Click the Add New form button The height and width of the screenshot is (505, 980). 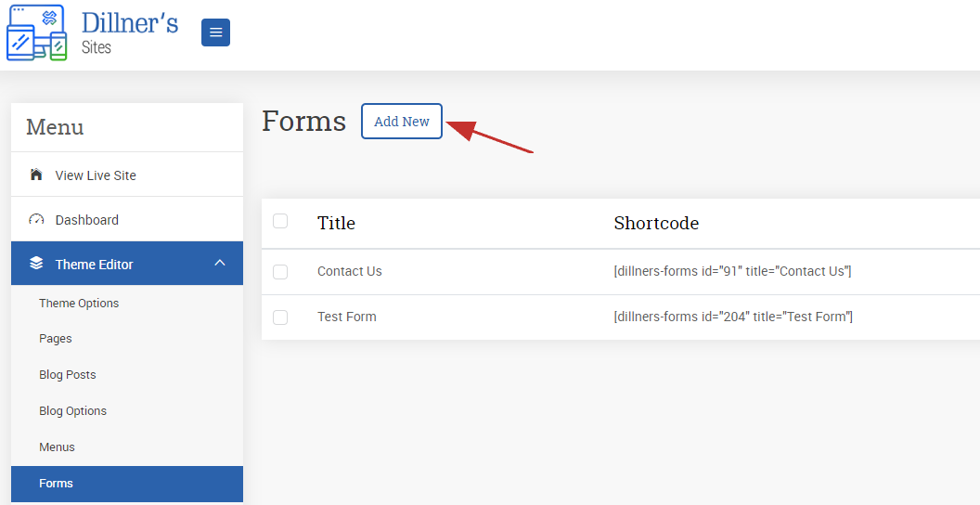[402, 122]
